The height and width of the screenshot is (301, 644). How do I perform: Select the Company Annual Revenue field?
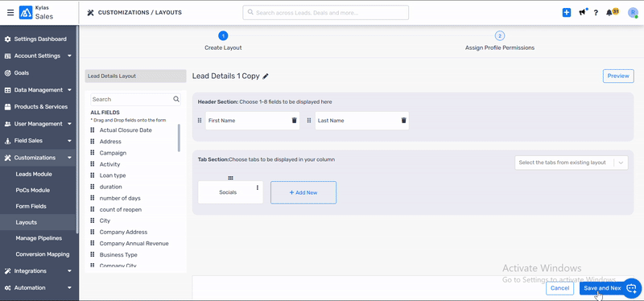pyautogui.click(x=134, y=244)
